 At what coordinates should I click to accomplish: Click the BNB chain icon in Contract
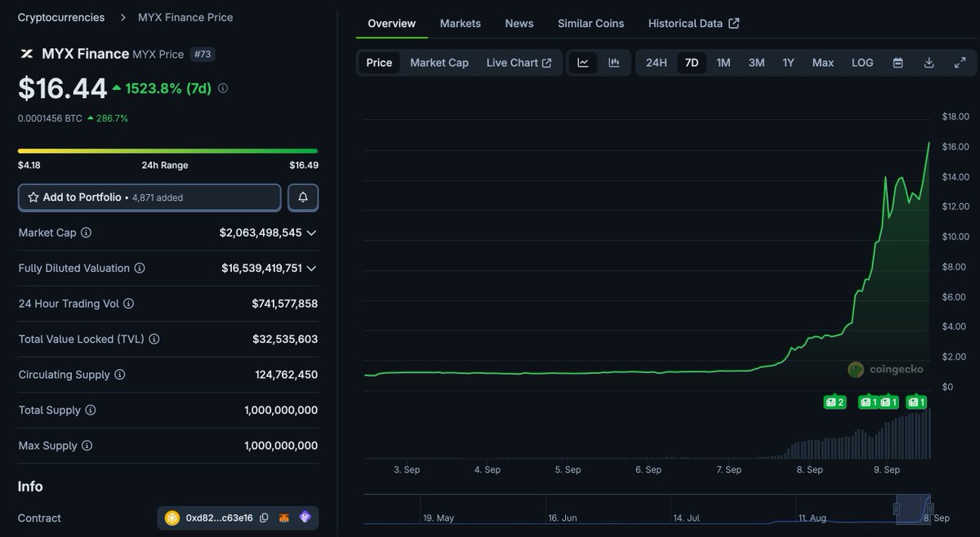tap(172, 518)
